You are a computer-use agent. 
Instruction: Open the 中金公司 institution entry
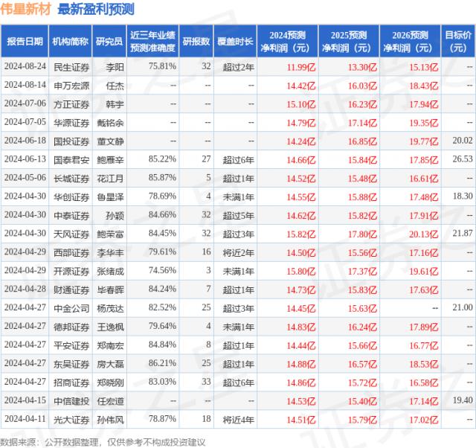(71, 307)
